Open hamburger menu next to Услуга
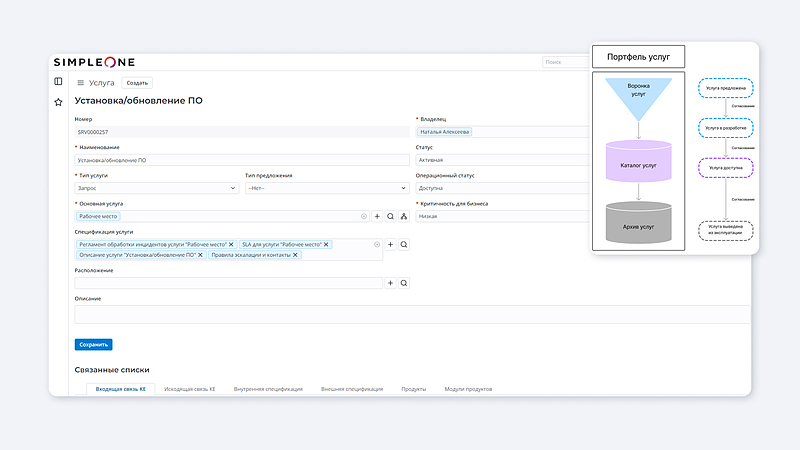This screenshot has width=800, height=450. coord(80,83)
